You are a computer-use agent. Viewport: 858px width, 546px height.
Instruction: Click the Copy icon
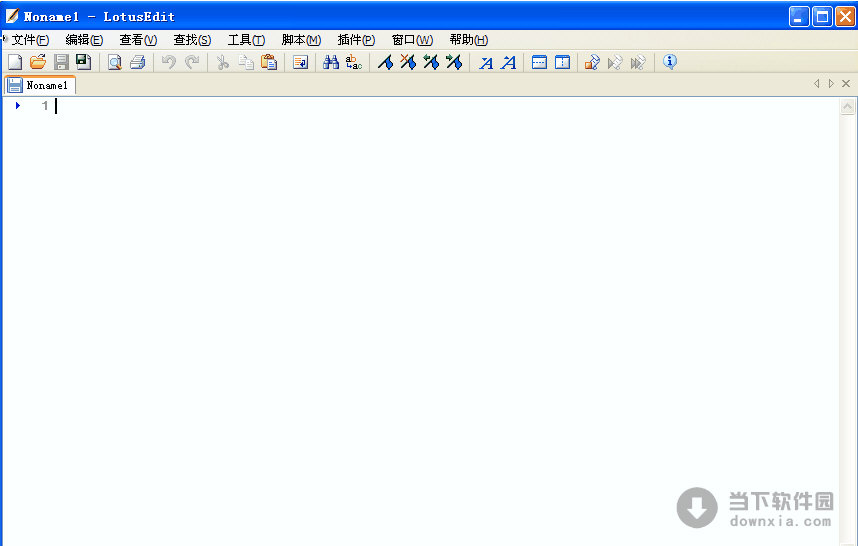(x=246, y=62)
